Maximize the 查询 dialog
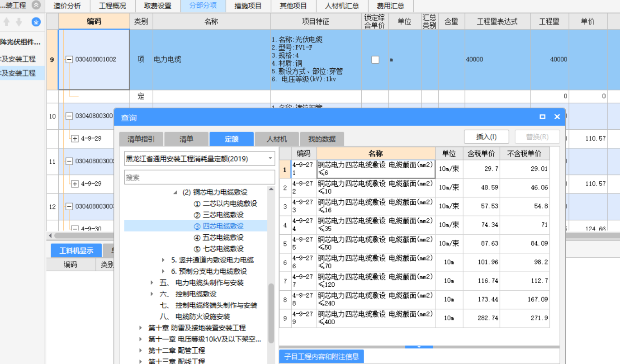This screenshot has width=620, height=364. click(543, 117)
